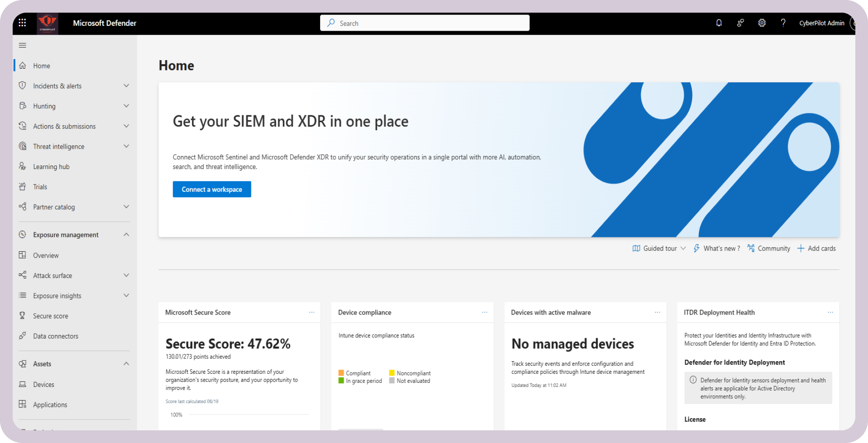The image size is (868, 443).
Task: Open the Home sidebar icon
Action: pos(23,66)
